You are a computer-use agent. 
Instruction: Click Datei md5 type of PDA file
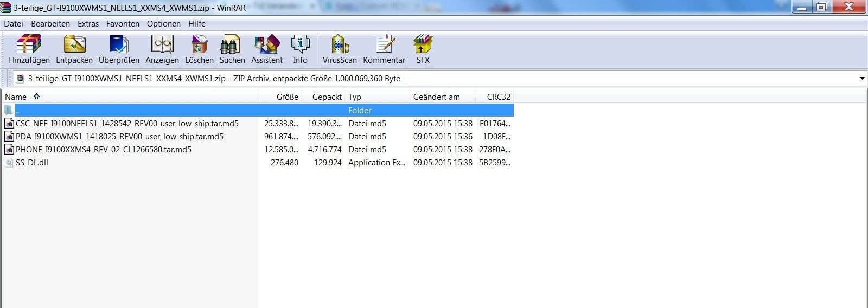coord(367,137)
